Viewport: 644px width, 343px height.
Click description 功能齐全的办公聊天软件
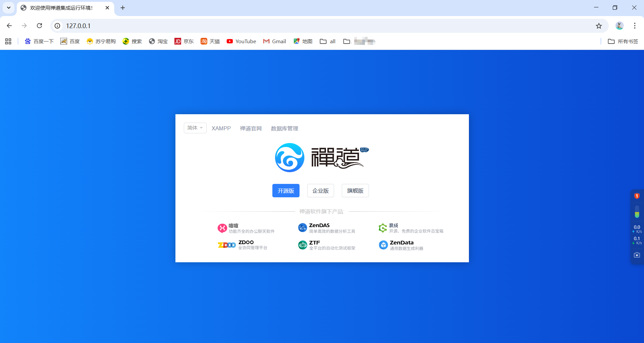point(252,231)
